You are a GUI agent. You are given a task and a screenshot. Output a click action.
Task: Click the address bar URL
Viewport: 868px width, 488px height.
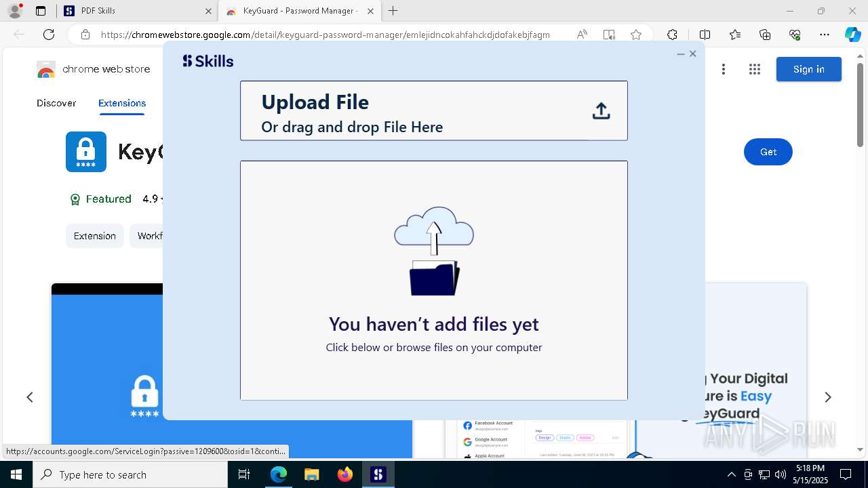pos(325,35)
